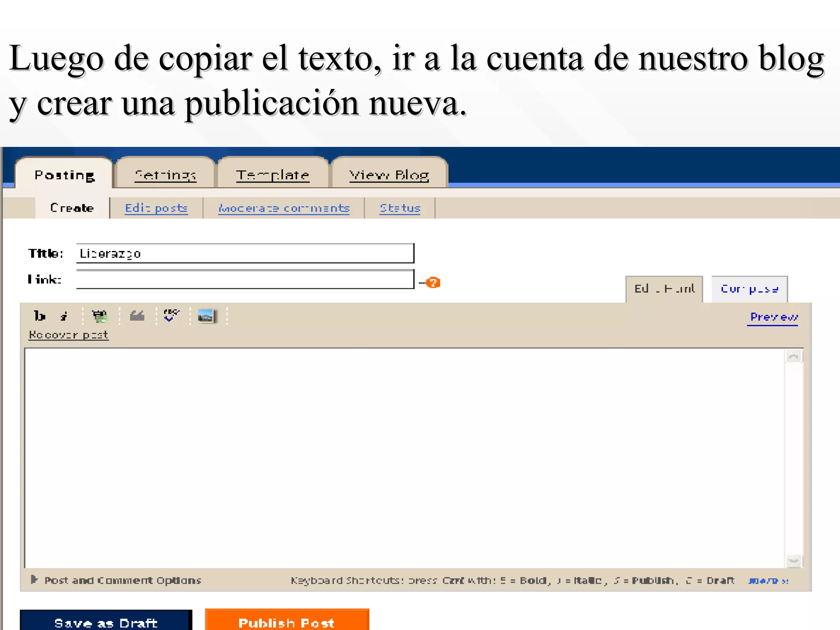Apply italic using the i icon
840x630 pixels.
tap(64, 316)
